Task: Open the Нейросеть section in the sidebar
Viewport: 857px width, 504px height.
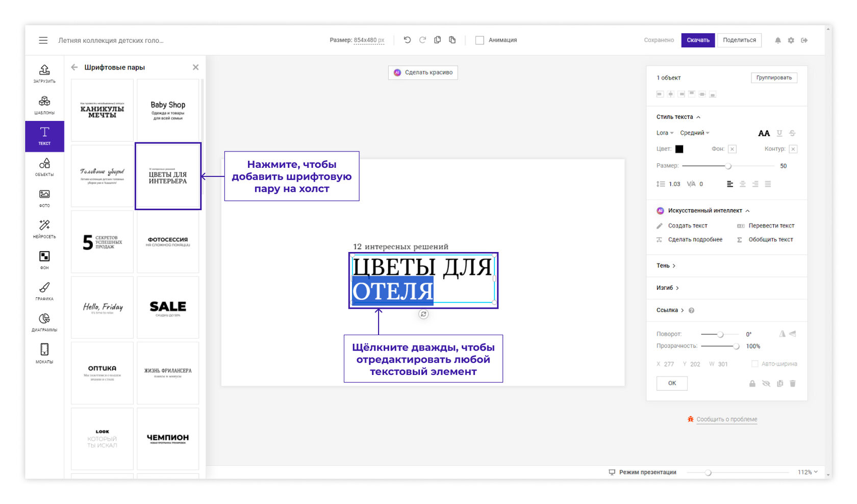Action: (x=44, y=229)
